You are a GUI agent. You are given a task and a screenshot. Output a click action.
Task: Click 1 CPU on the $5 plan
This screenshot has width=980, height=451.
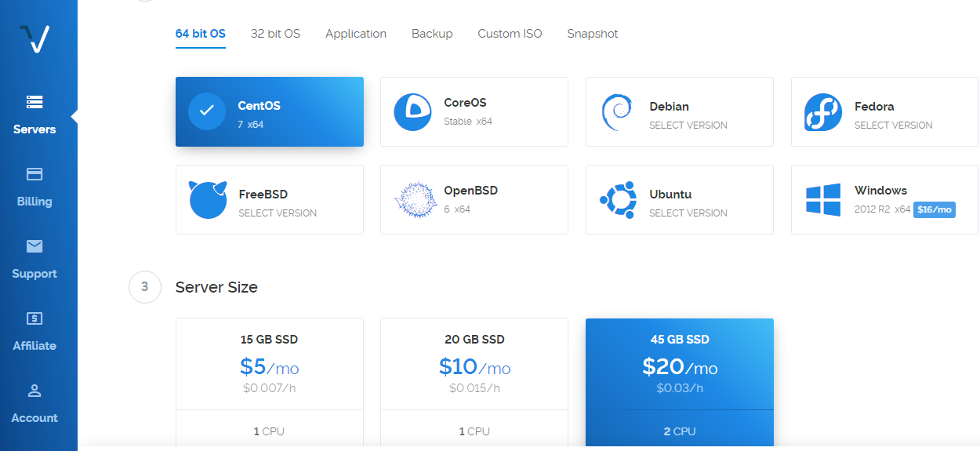(269, 431)
